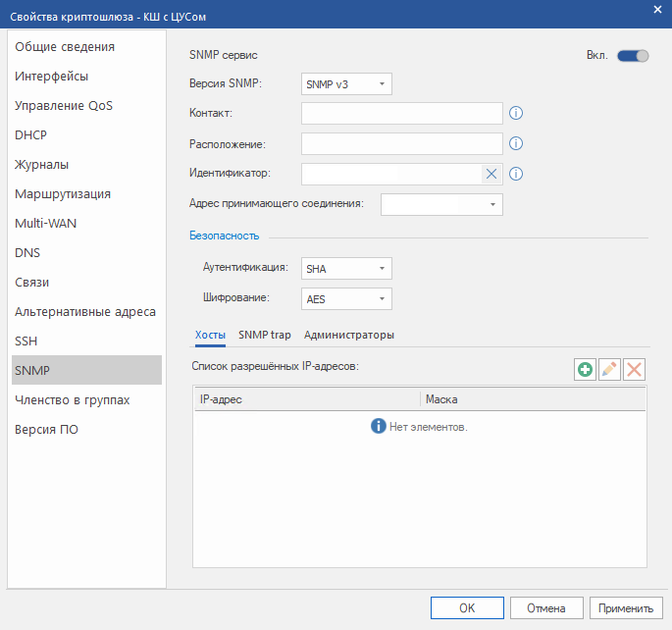Click the pencil edit IP-address icon
672x630 pixels.
610,370
